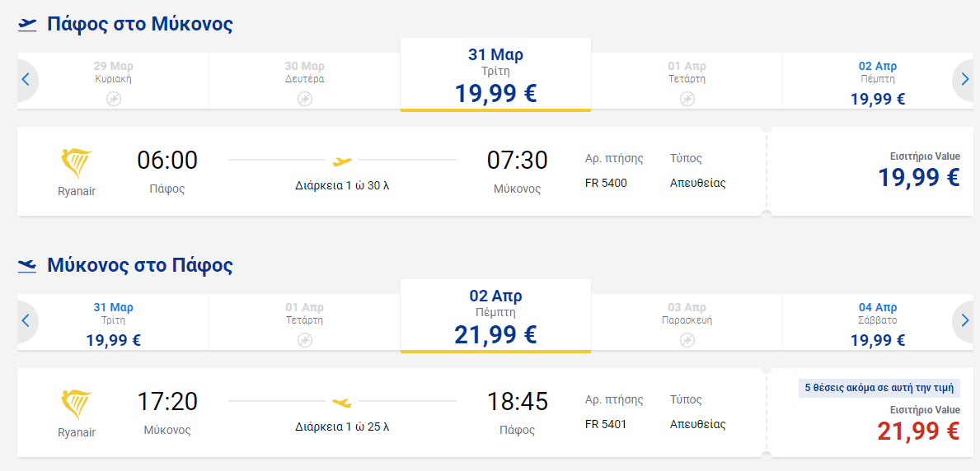Image resolution: width=980 pixels, height=471 pixels.
Task: Select return date 04 Απρ Σάββατο tab
Action: tap(878, 322)
